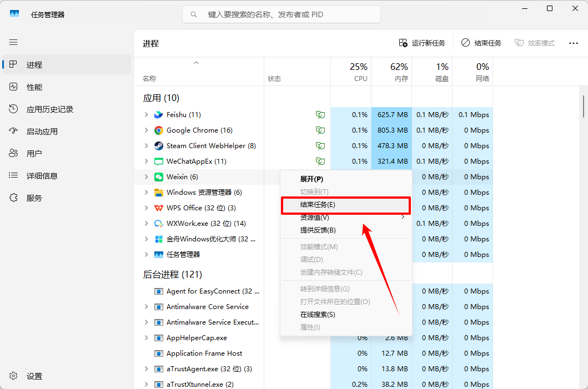Image resolution: width=588 pixels, height=389 pixels.
Task: Expand WXWork.exe process group
Action: [x=146, y=224]
